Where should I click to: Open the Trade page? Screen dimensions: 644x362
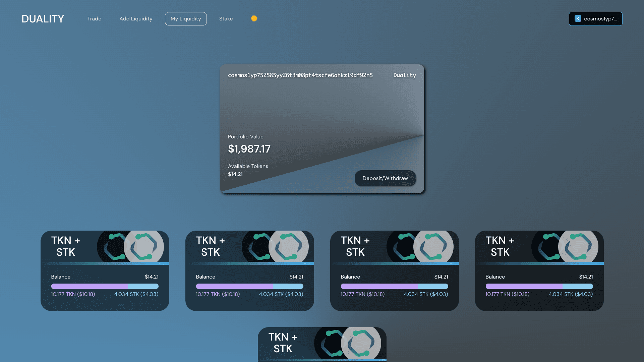(94, 19)
